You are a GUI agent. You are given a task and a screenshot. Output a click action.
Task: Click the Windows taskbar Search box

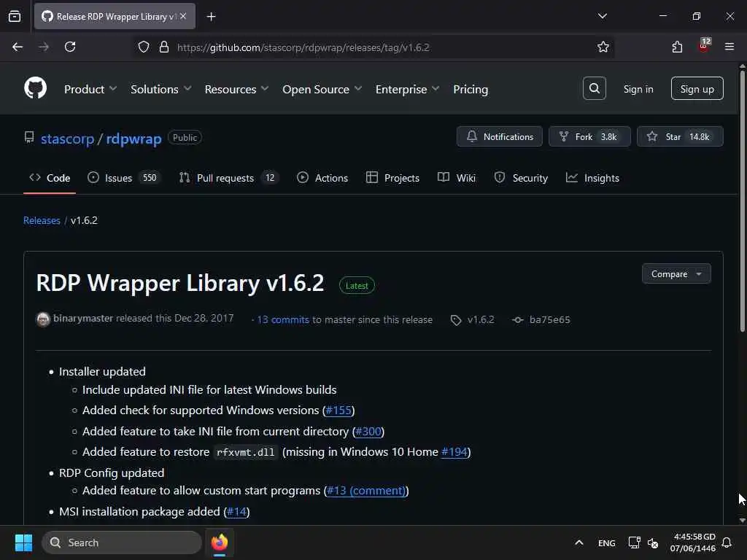point(122,542)
